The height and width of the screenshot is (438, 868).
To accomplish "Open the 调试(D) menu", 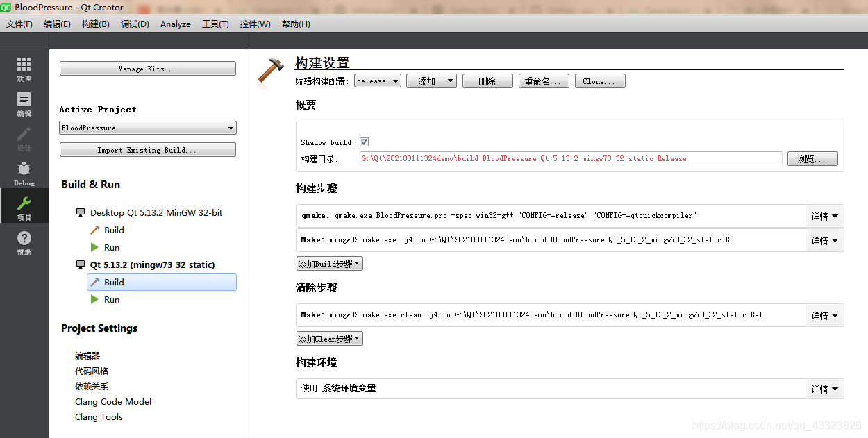I will (x=135, y=24).
